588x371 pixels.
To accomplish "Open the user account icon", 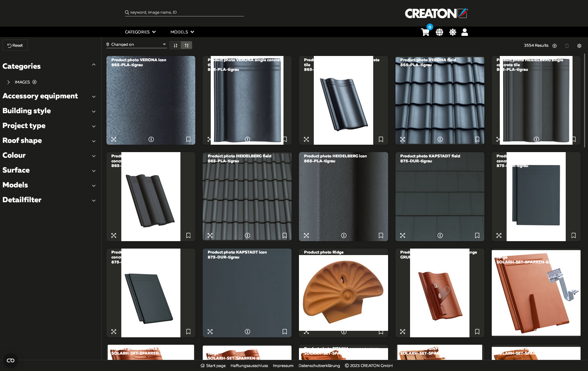I will [x=465, y=32].
